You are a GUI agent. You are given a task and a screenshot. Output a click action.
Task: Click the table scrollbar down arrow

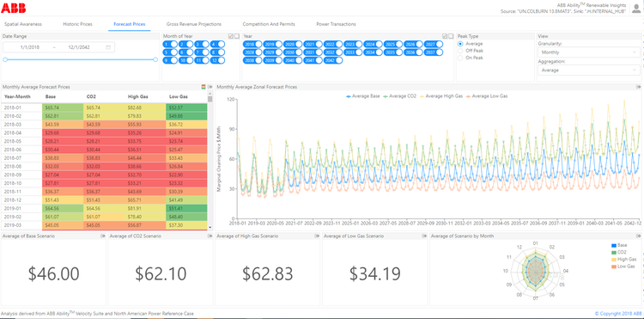point(210,227)
